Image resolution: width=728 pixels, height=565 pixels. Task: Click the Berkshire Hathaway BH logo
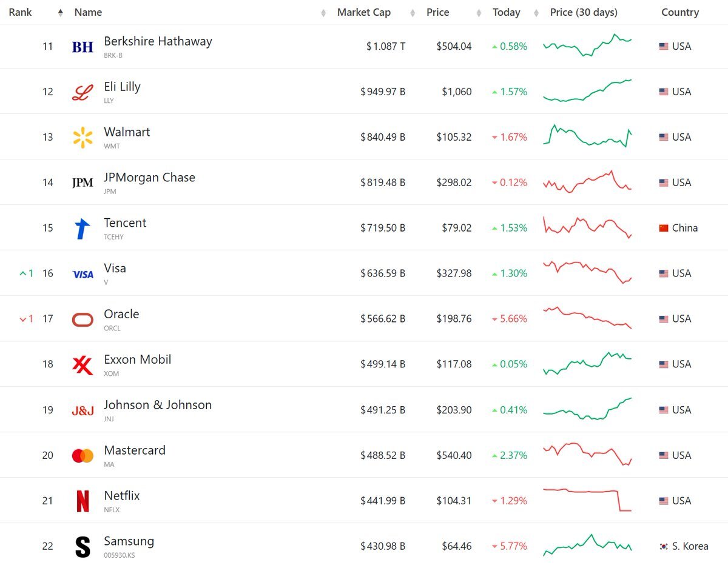tap(83, 47)
